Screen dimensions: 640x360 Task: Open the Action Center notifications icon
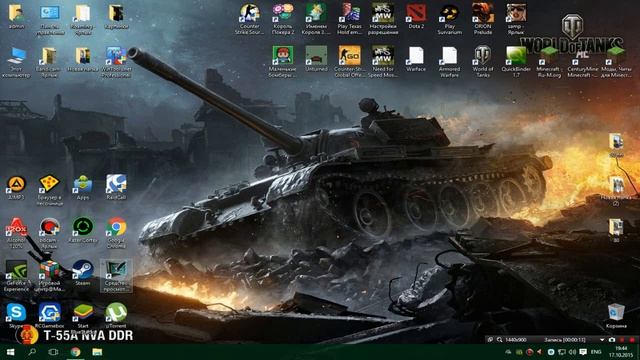click(x=583, y=352)
